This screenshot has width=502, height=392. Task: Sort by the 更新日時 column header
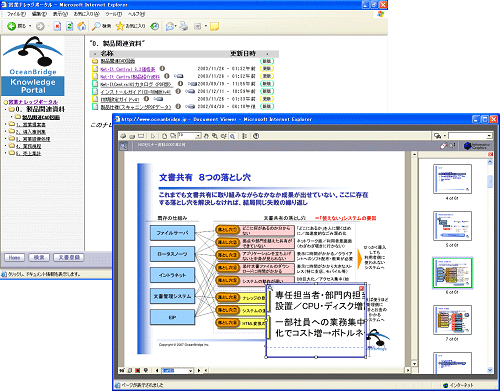coord(243,53)
